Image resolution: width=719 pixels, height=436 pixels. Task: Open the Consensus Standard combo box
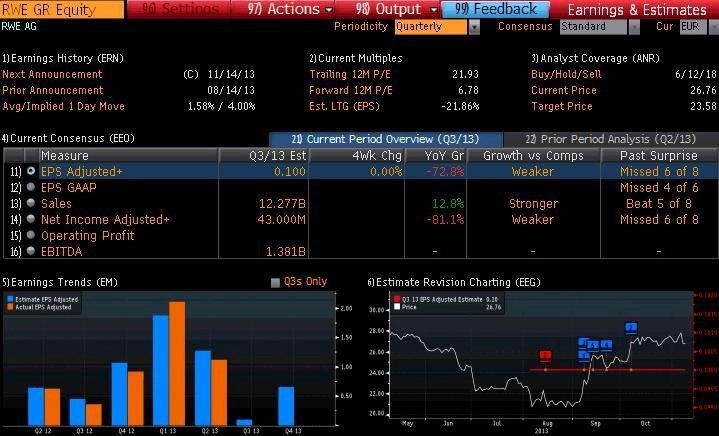[x=593, y=27]
